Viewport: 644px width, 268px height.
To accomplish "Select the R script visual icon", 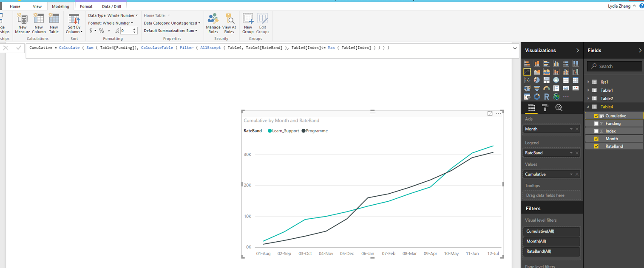I will click(x=547, y=96).
